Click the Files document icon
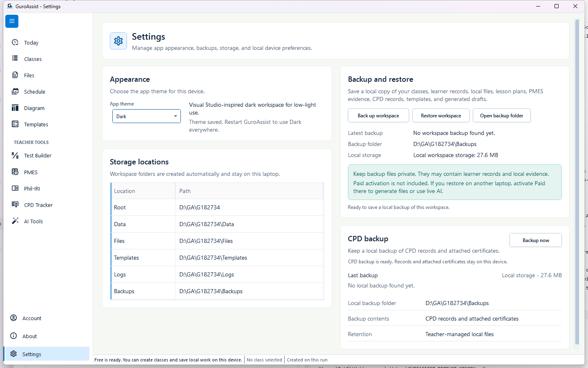The image size is (588, 368). (x=15, y=75)
